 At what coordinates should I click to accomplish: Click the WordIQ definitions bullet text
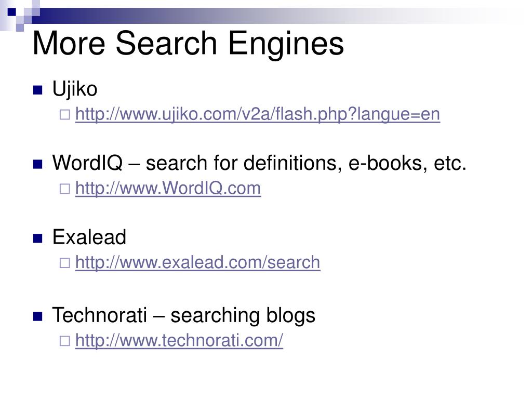pyautogui.click(x=259, y=163)
